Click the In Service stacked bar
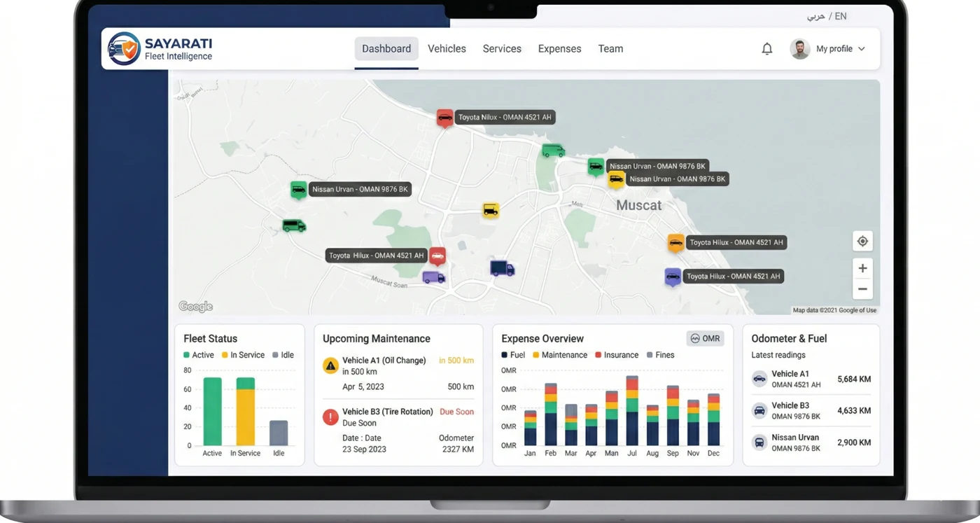The image size is (980, 523). click(245, 412)
